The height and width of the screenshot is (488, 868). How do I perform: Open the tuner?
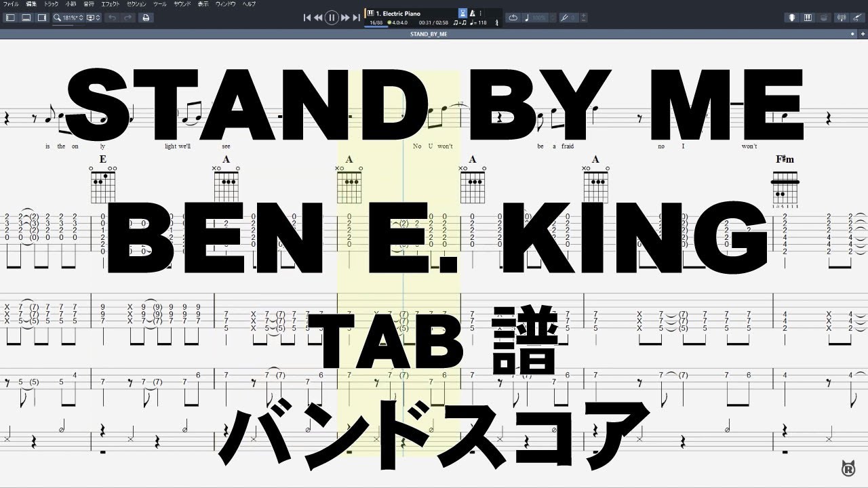coord(840,18)
